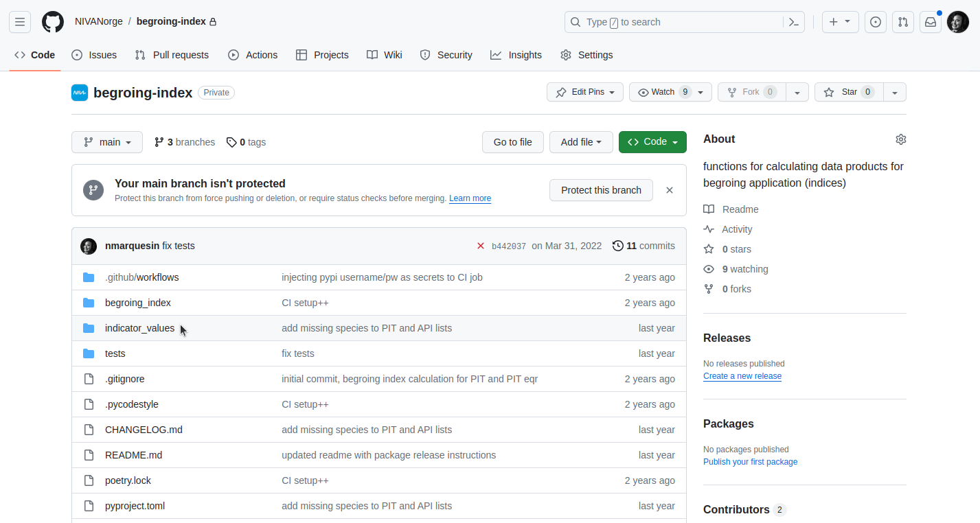
Task: Open the pull requests icon in header
Action: click(x=903, y=22)
